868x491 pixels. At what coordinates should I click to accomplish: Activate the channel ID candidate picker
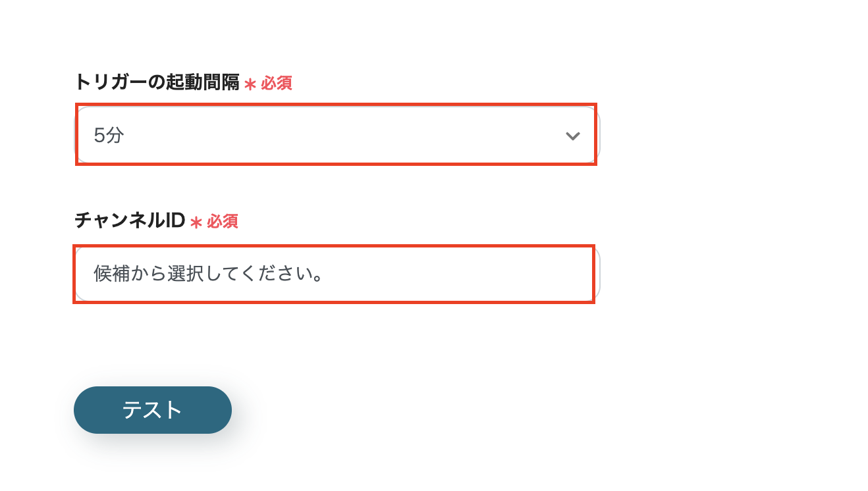coord(335,273)
